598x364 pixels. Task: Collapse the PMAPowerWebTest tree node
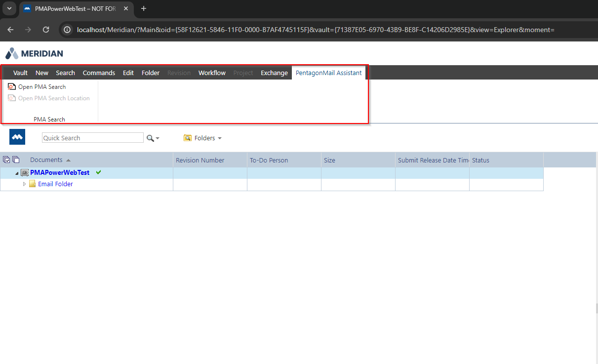[x=17, y=173]
